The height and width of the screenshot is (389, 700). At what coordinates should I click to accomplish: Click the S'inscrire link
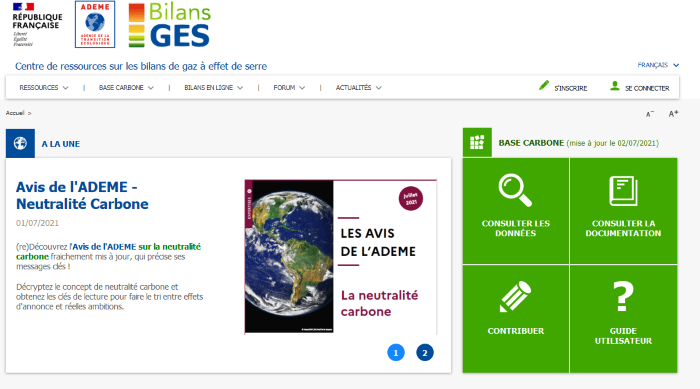[x=571, y=88]
